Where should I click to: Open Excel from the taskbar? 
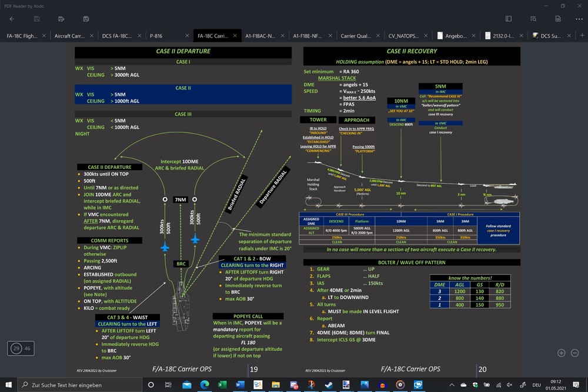222,385
